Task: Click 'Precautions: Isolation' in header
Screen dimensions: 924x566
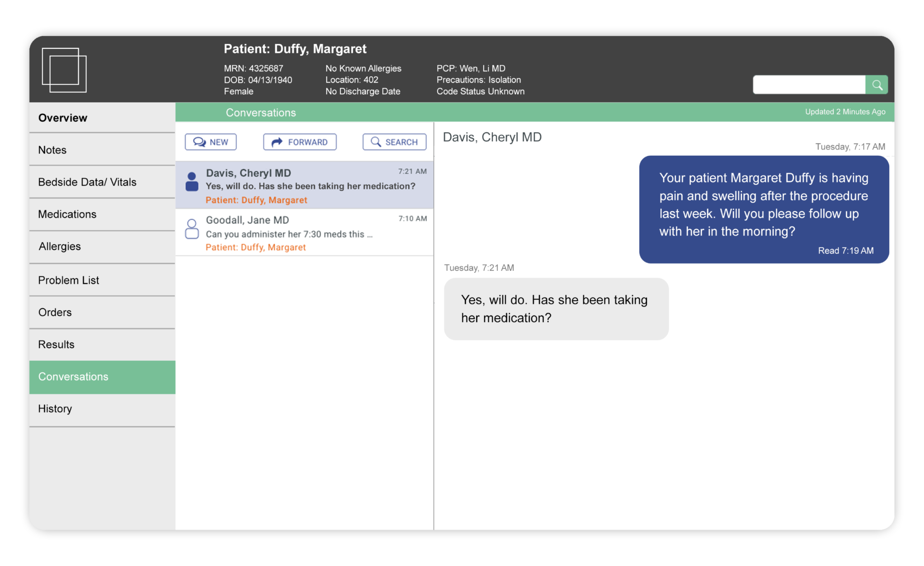Action: pos(479,80)
